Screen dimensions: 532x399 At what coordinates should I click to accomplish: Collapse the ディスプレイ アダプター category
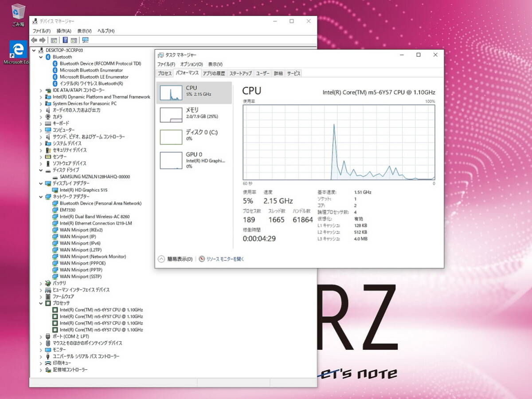point(41,183)
